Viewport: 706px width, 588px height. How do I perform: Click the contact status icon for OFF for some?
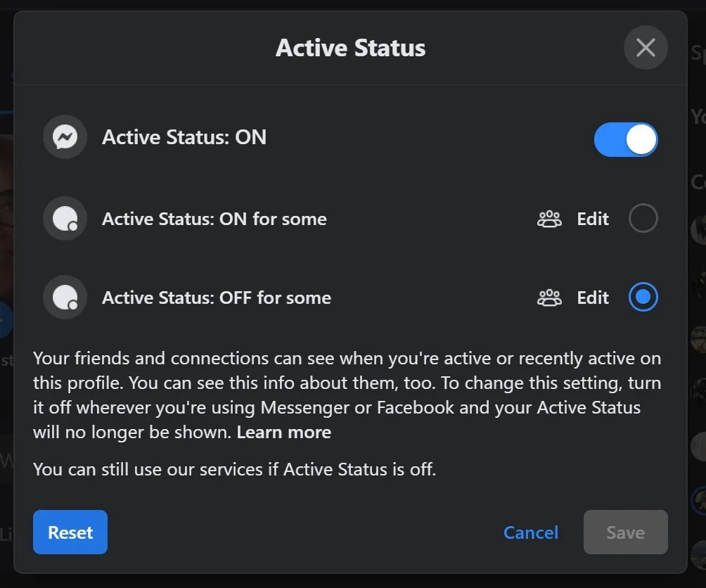point(64,297)
